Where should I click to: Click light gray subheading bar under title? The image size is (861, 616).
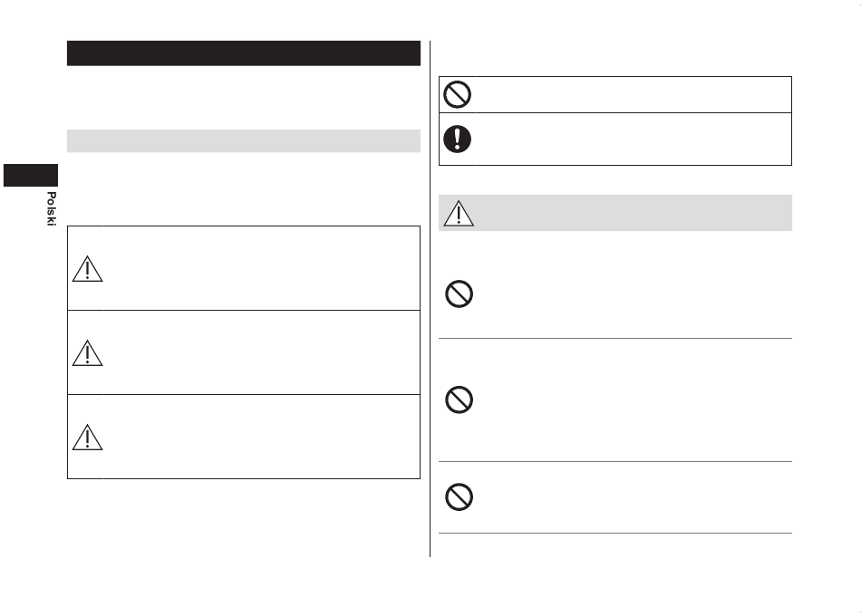point(244,141)
